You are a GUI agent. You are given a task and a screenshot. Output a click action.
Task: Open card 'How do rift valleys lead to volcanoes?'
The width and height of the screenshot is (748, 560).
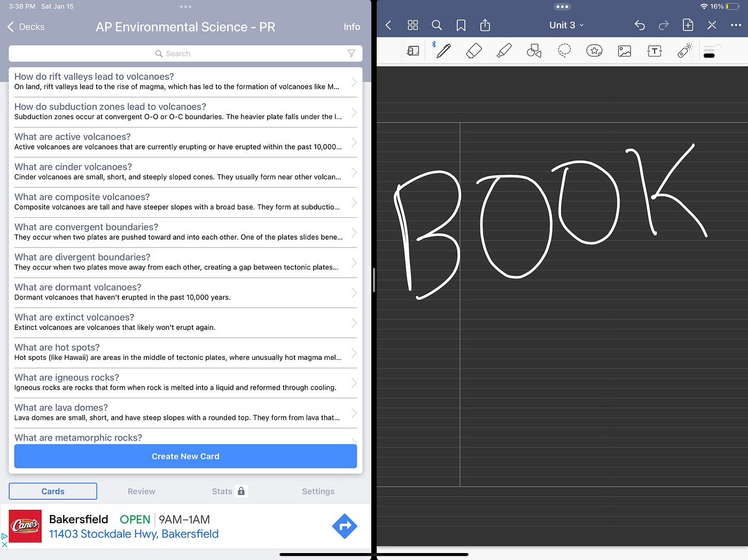185,82
